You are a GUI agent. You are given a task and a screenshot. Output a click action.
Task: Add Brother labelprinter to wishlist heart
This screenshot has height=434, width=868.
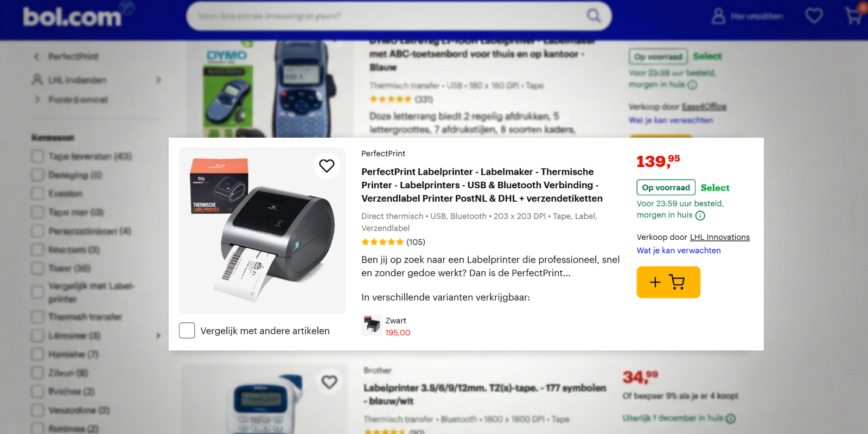[x=329, y=382]
